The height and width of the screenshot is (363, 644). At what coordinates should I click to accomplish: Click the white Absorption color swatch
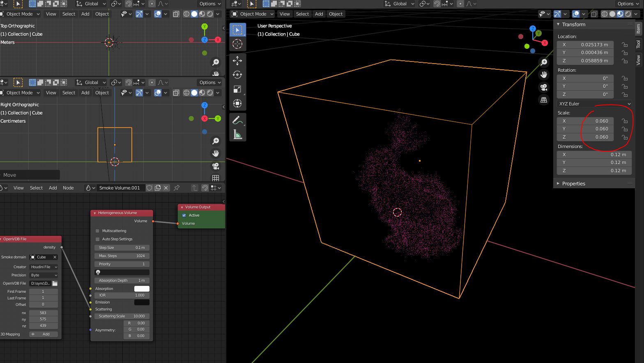click(142, 289)
